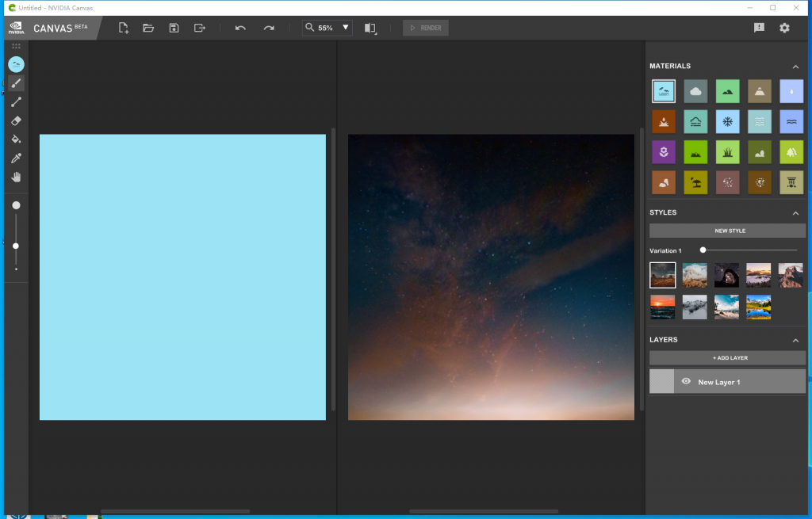Viewport: 812px width, 519px height.
Task: Select the Paint Bucket fill tool
Action: coord(16,139)
